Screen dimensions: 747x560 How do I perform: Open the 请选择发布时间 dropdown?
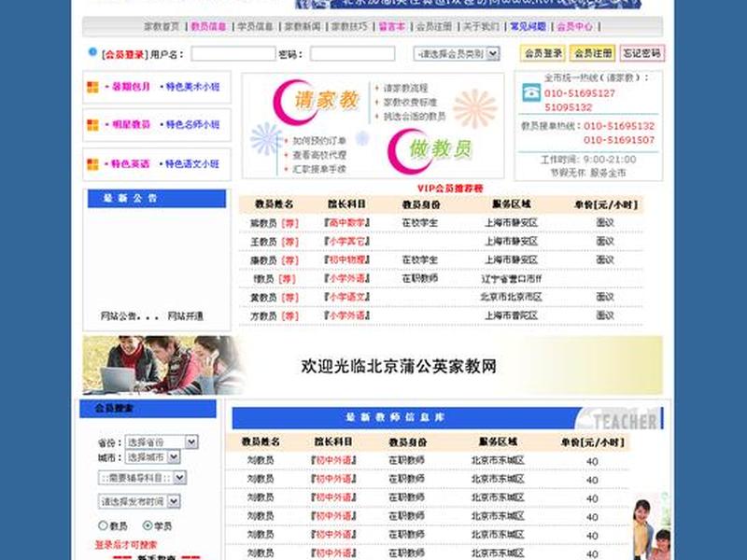(139, 501)
